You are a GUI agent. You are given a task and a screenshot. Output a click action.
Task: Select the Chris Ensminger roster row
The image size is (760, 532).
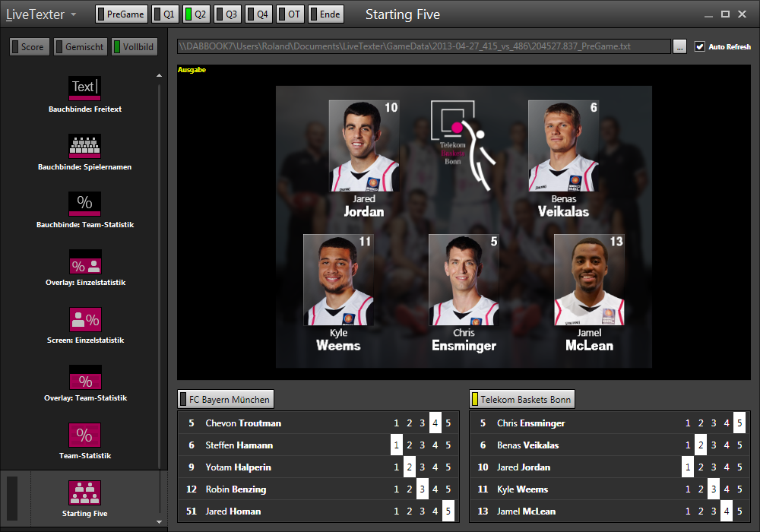(610, 423)
